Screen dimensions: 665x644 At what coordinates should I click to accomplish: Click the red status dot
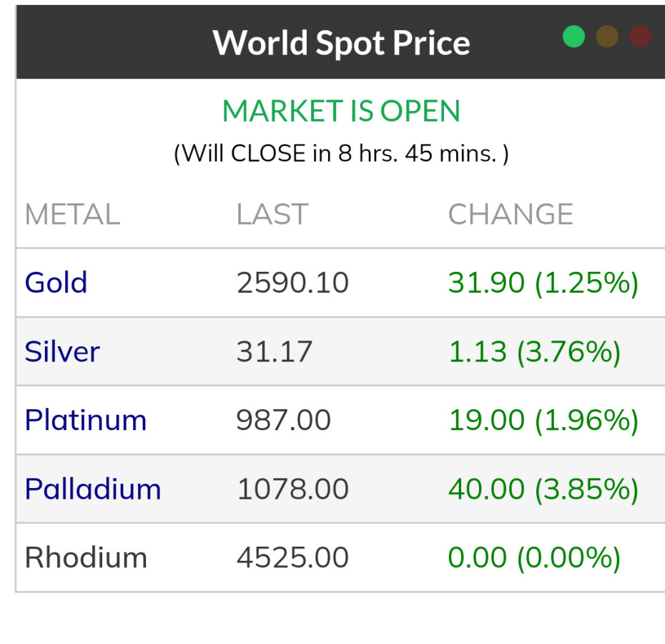[x=640, y=36]
